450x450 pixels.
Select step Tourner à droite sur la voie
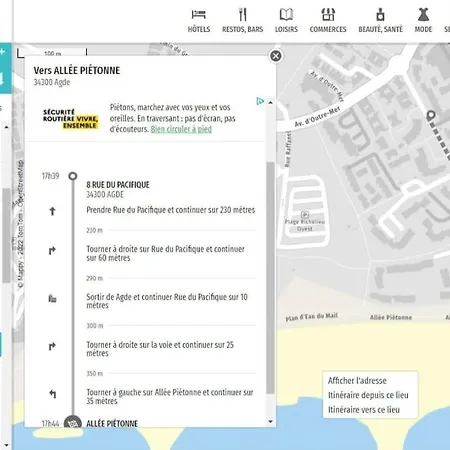click(x=160, y=349)
